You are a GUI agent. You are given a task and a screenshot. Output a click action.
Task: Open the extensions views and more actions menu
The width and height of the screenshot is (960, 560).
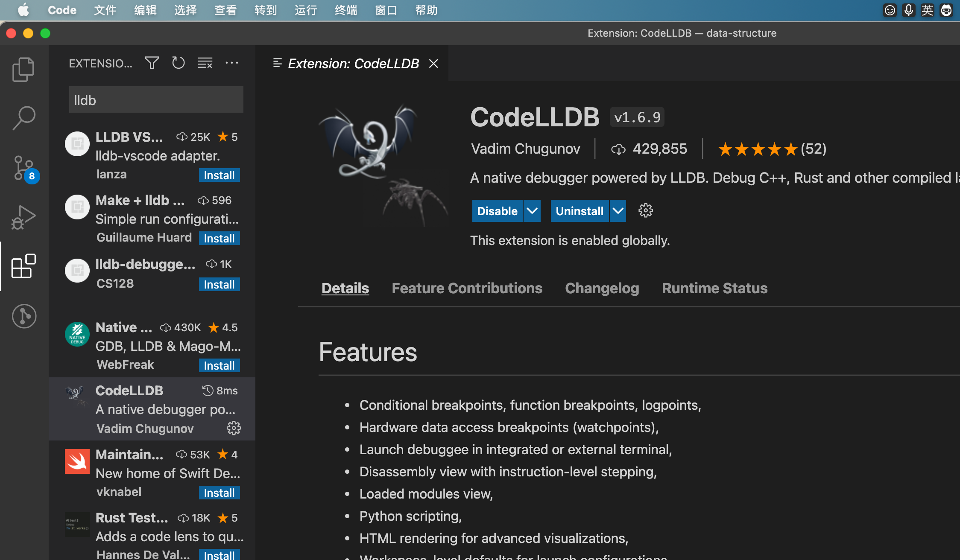click(x=232, y=63)
